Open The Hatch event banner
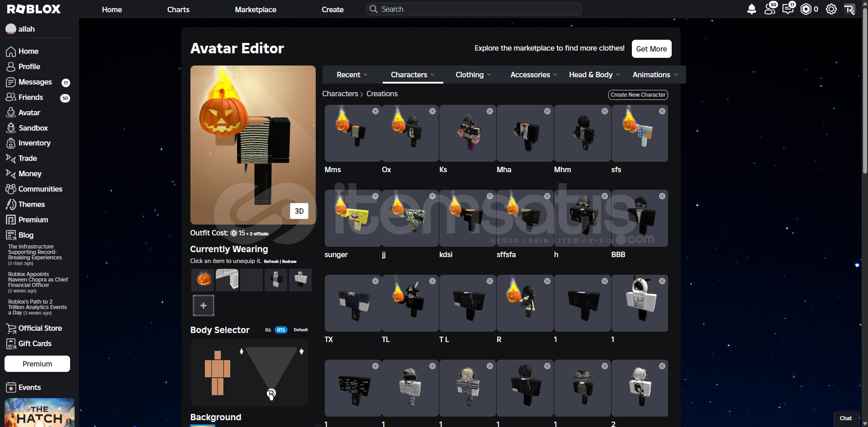 coord(39,413)
